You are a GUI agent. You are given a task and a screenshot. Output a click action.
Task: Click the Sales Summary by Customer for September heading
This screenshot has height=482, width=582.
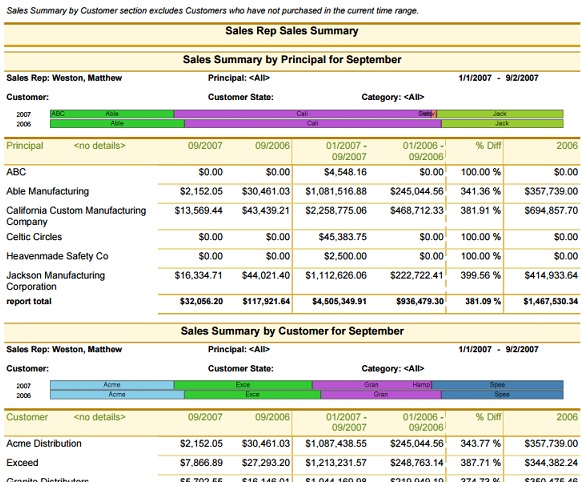[292, 331]
